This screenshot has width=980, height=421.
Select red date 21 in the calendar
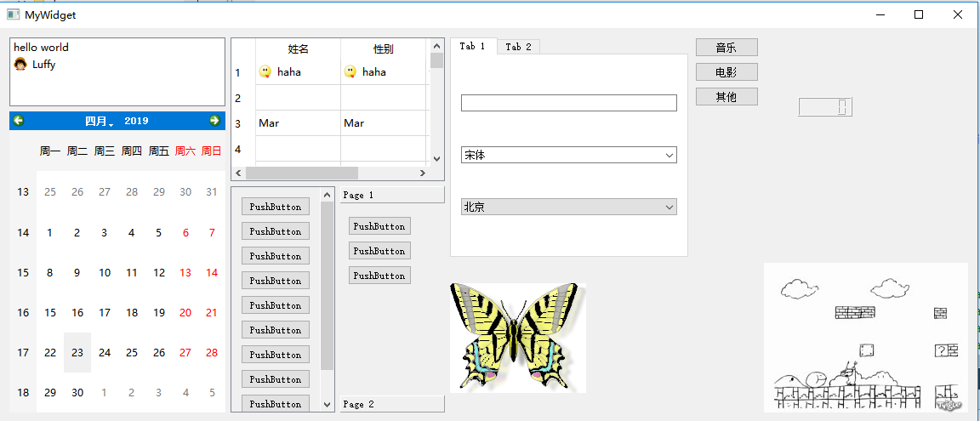212,312
